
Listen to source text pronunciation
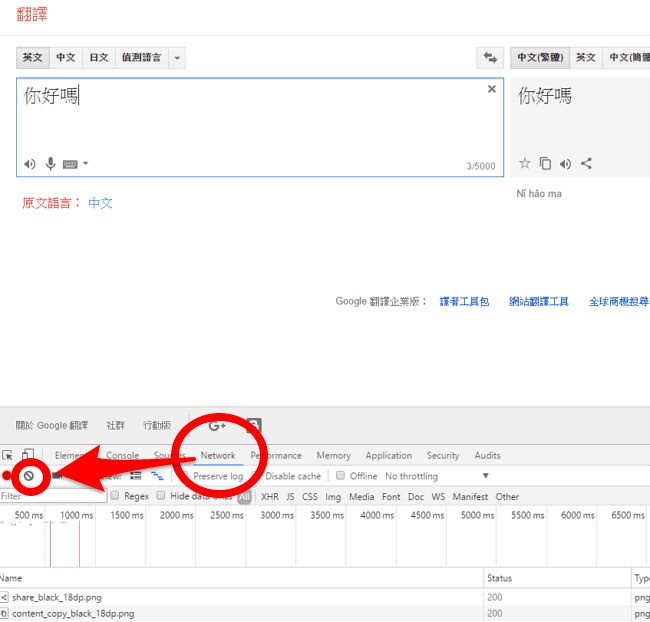29,164
